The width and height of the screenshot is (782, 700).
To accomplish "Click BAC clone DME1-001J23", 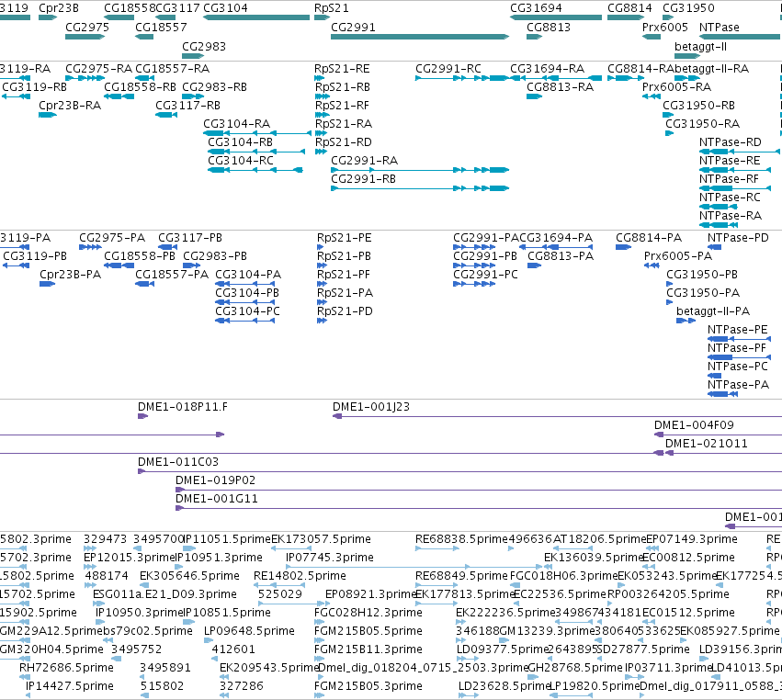I will (557, 416).
